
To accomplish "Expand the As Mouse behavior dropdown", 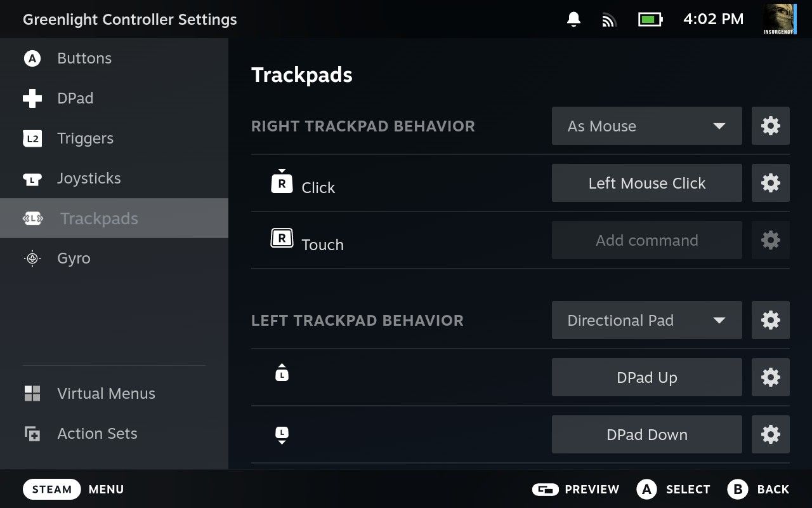I will click(647, 126).
